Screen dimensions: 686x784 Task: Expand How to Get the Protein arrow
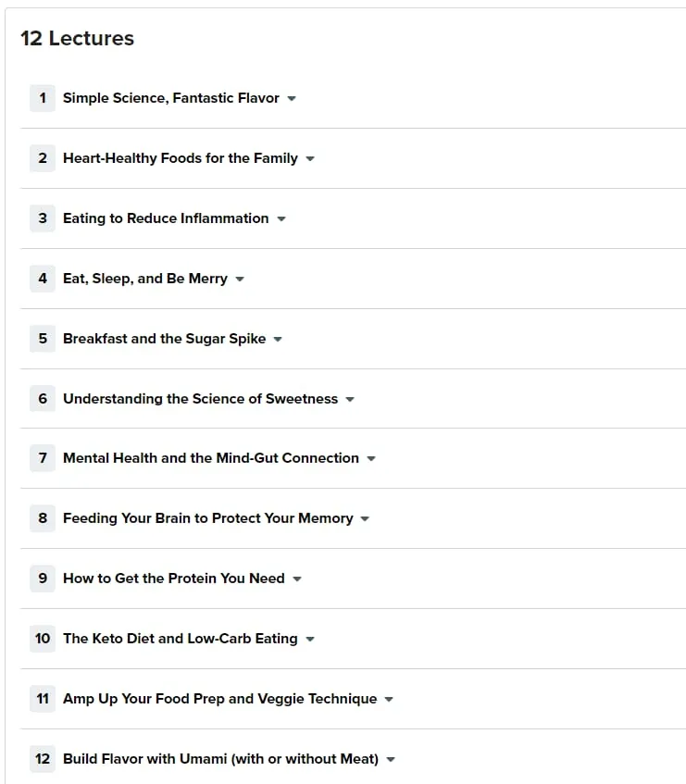click(297, 579)
